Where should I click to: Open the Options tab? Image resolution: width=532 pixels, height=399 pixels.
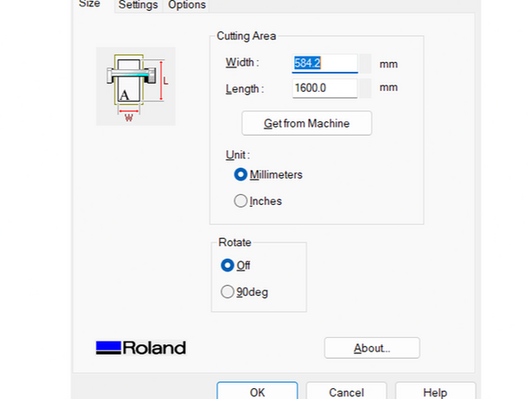click(187, 5)
